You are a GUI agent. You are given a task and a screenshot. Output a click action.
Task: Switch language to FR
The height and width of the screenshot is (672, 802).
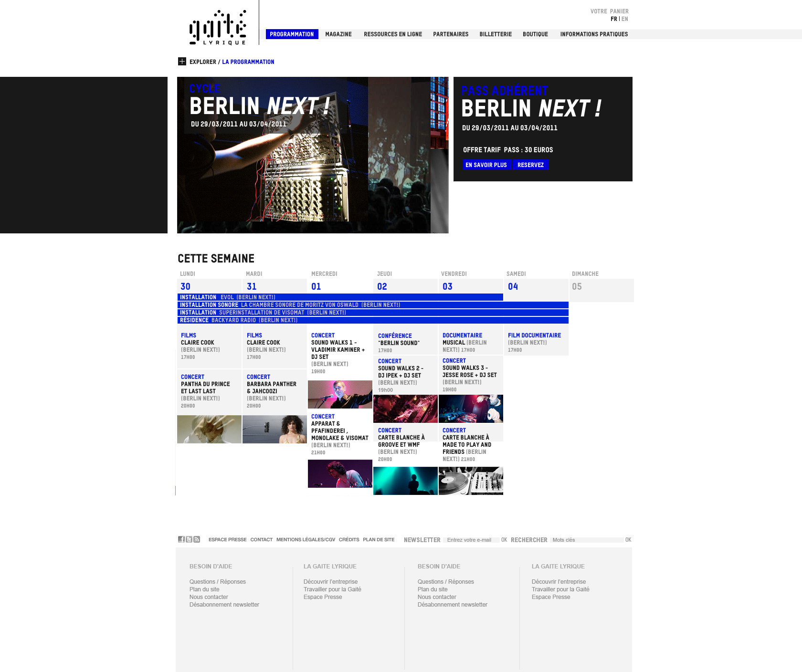point(614,19)
